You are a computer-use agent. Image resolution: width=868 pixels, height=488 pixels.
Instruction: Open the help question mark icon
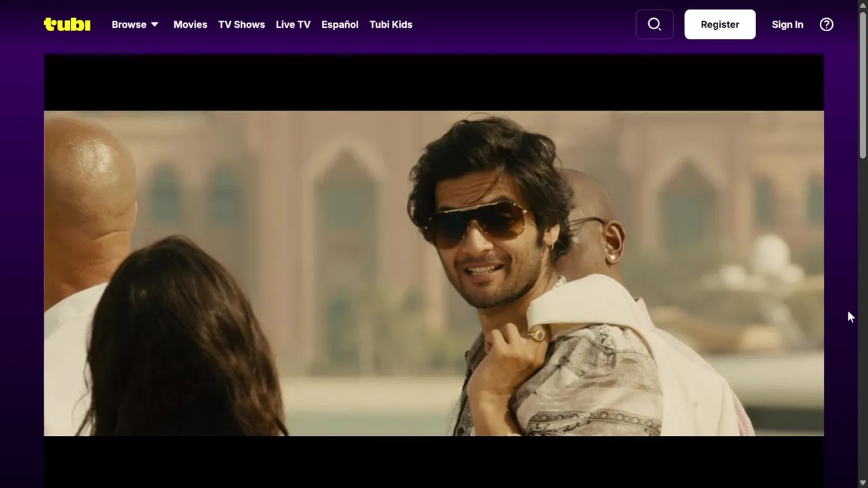click(x=827, y=24)
